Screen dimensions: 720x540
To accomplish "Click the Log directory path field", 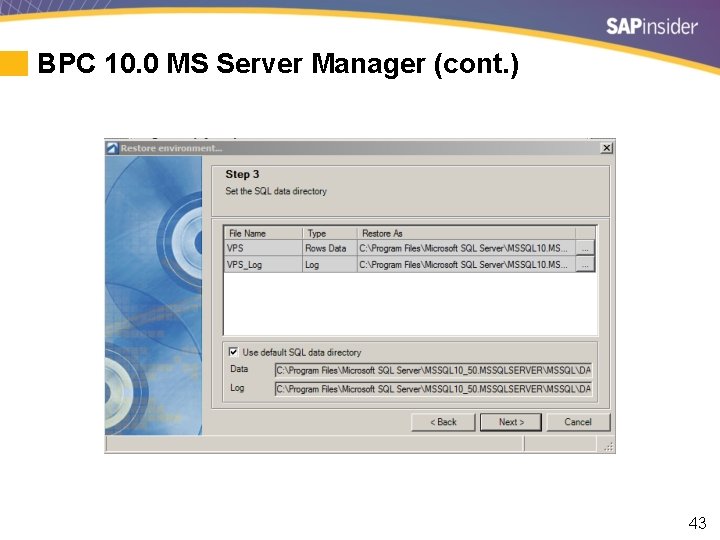I will point(433,389).
